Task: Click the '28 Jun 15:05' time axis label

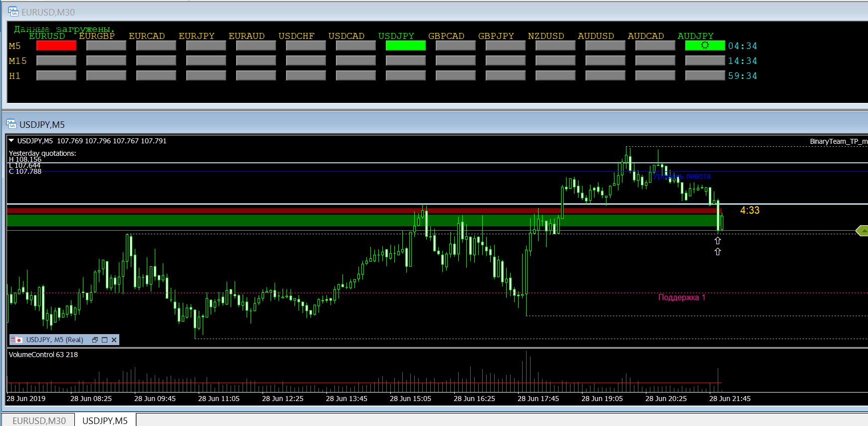Action: tap(410, 399)
